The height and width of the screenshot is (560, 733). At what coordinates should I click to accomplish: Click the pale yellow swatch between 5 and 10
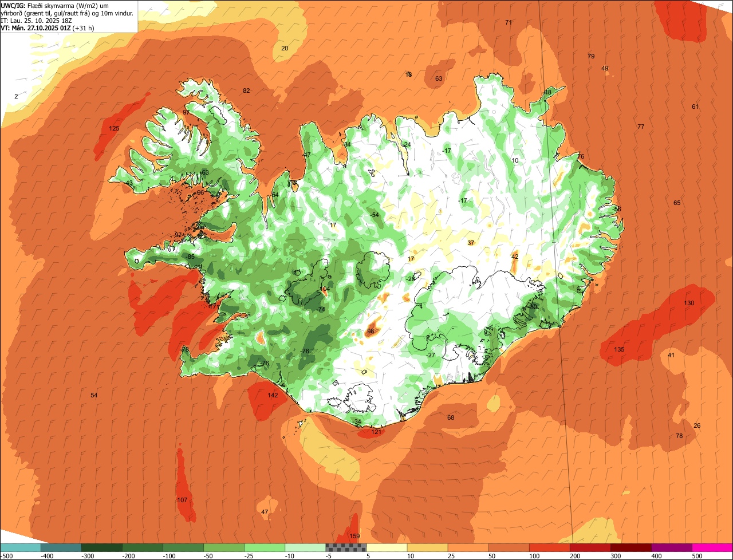point(387,547)
